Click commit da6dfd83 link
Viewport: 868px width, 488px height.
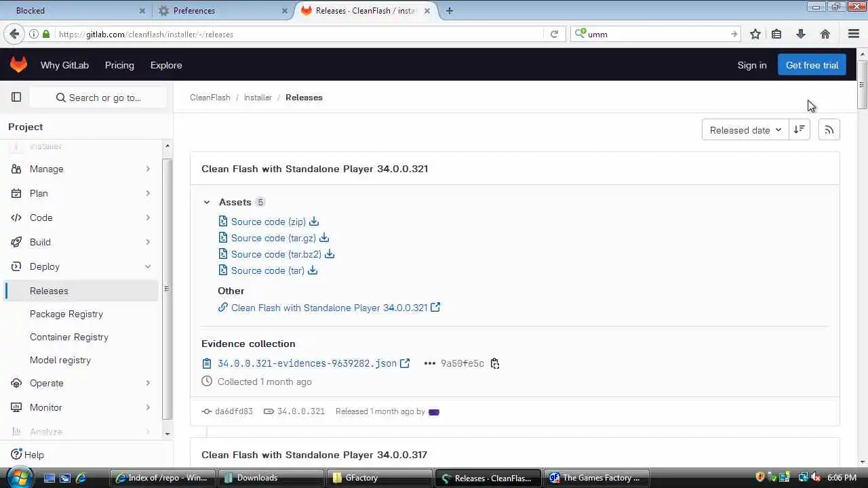click(233, 411)
